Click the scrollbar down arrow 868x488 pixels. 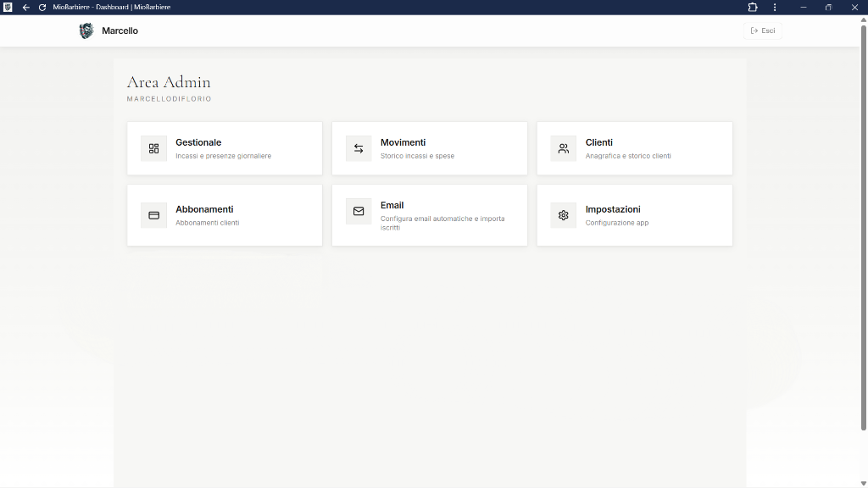tap(864, 484)
